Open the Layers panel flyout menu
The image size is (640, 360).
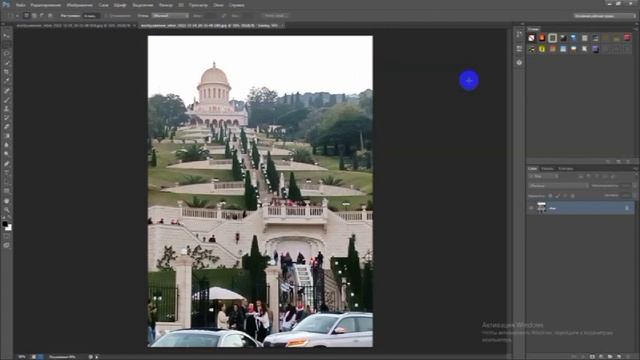(636, 169)
